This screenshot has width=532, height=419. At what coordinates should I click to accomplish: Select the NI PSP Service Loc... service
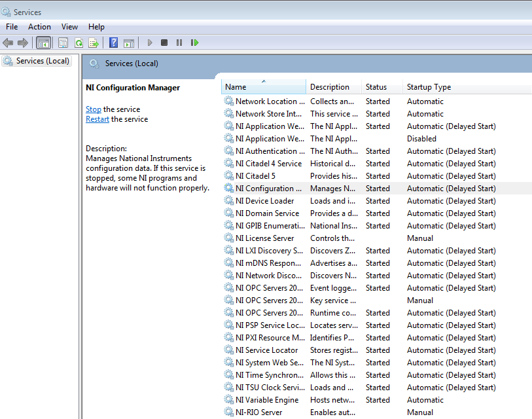pyautogui.click(x=270, y=325)
